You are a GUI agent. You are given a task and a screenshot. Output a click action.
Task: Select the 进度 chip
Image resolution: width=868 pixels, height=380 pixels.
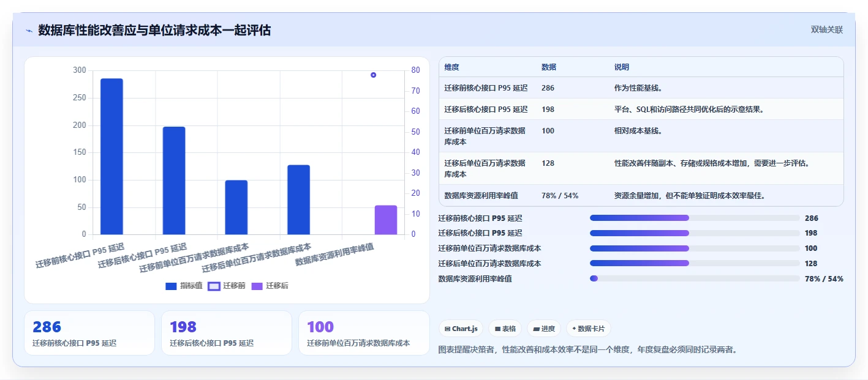(x=544, y=329)
